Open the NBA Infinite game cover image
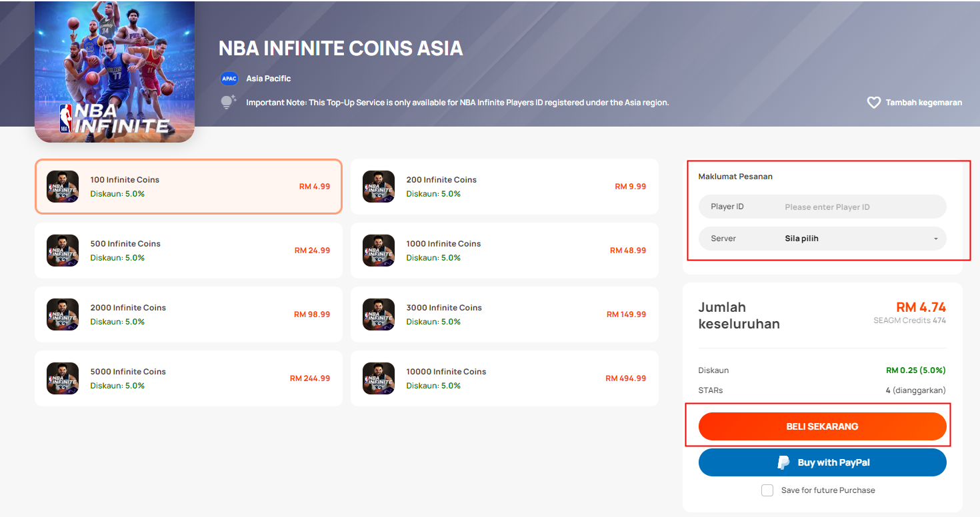The width and height of the screenshot is (980, 517). click(115, 71)
